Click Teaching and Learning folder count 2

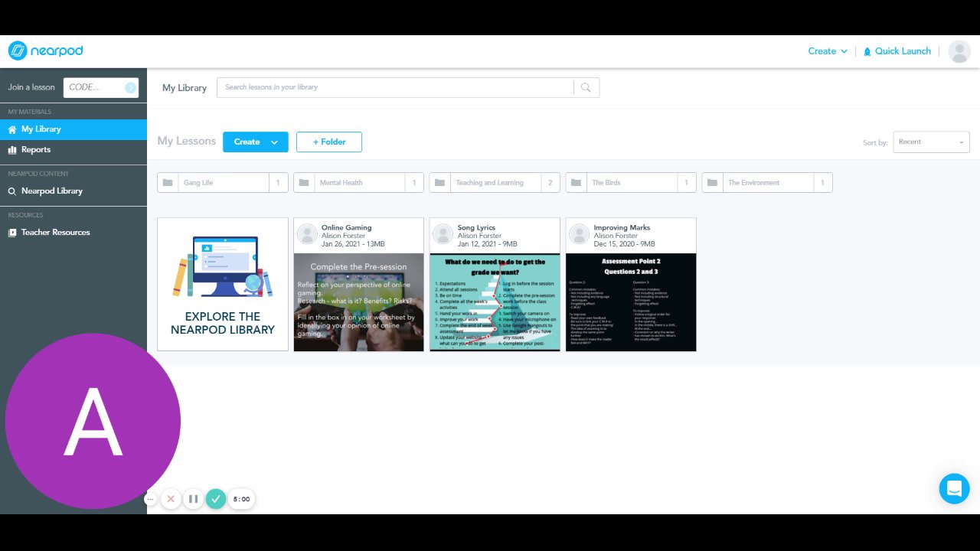(550, 183)
